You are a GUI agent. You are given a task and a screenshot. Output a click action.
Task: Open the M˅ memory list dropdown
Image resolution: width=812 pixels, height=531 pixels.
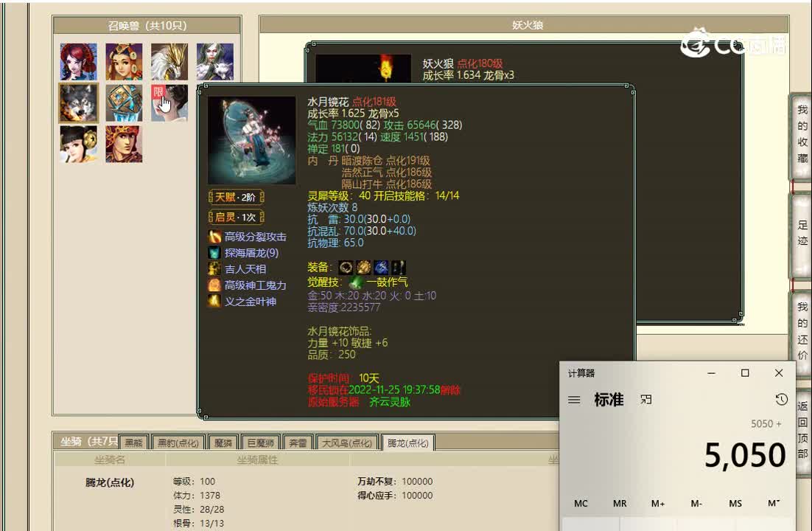(774, 503)
